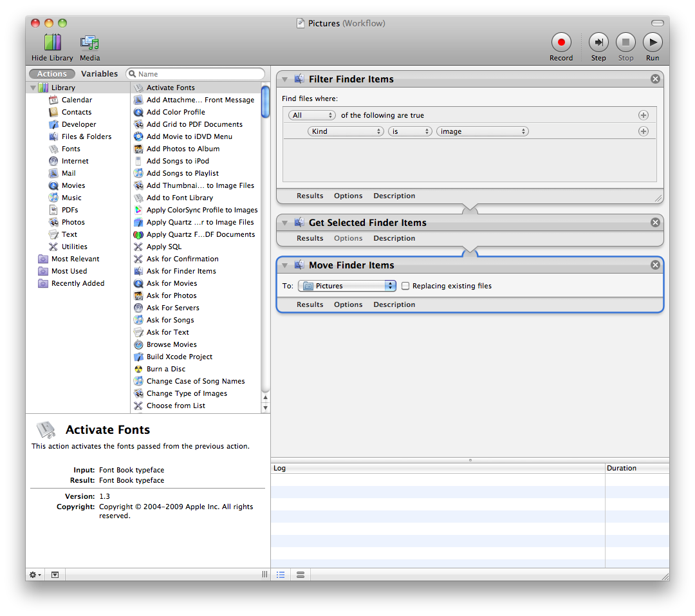Enable Replacing existing files checkbox
The image size is (695, 616).
pos(405,286)
